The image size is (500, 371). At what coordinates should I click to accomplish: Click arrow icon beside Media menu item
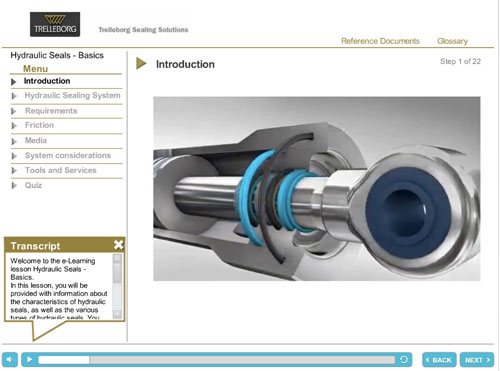point(14,141)
